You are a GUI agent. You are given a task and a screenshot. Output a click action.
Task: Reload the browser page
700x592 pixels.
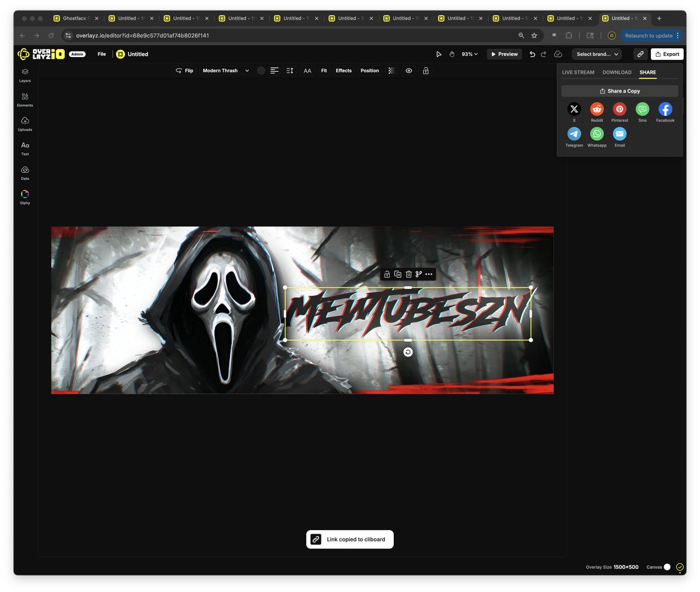[x=51, y=36]
